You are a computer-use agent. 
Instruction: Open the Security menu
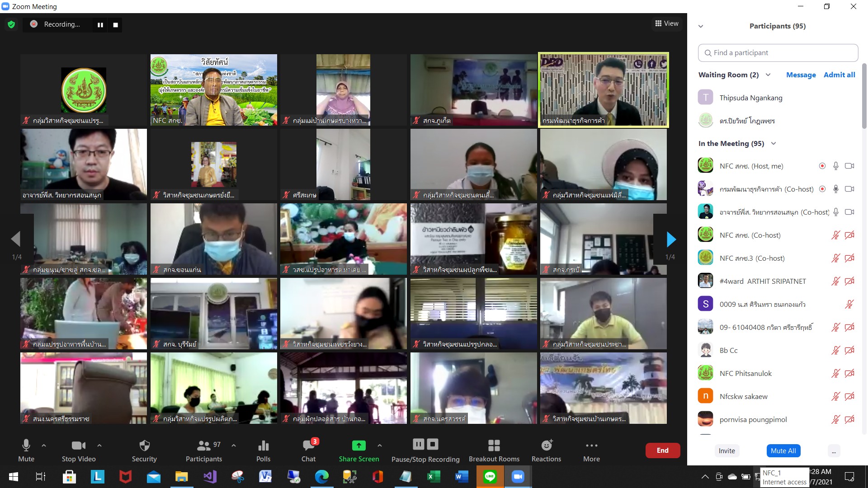tap(144, 450)
